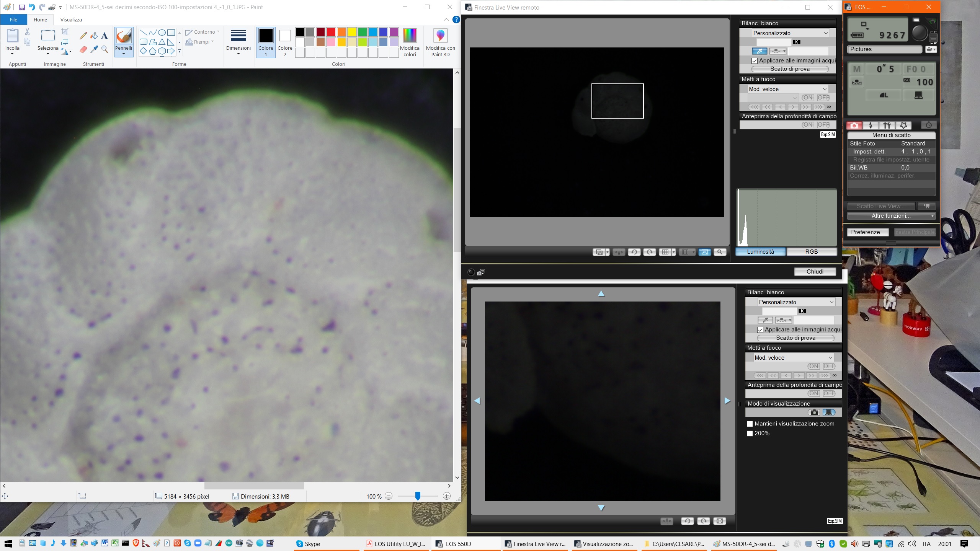
Task: Open the flash settings tab in EOS capture panel
Action: coord(870,125)
